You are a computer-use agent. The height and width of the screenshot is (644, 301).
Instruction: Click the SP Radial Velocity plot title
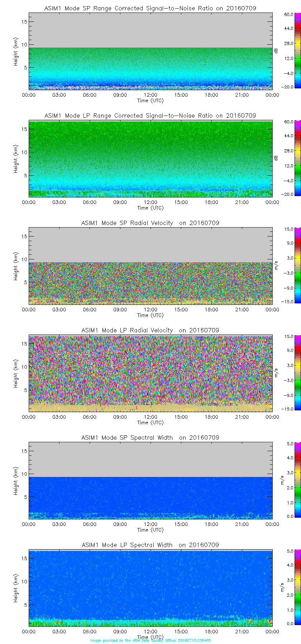pyautogui.click(x=150, y=223)
